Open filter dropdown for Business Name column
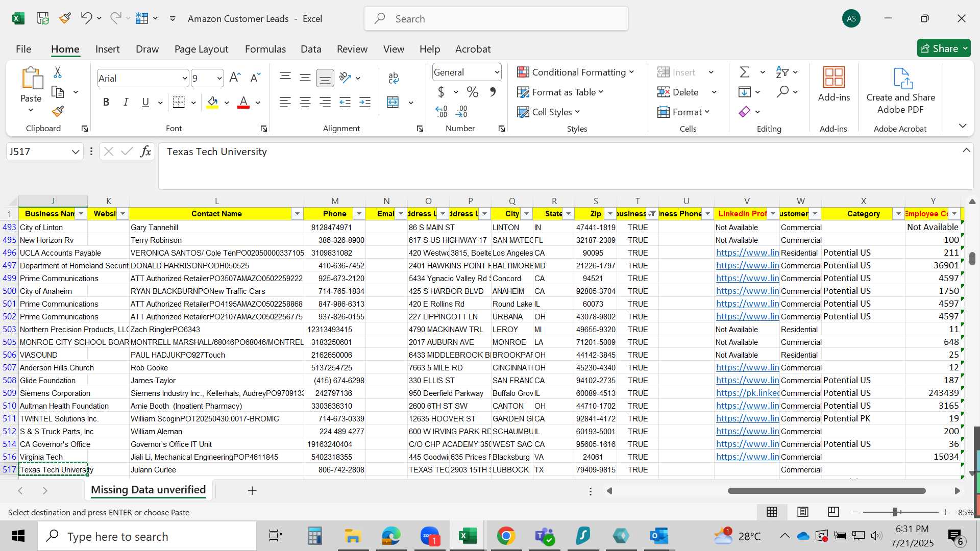The image size is (980, 551). click(81, 214)
